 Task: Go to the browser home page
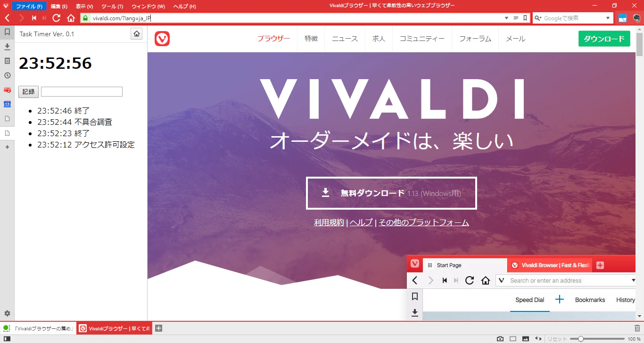(x=71, y=18)
